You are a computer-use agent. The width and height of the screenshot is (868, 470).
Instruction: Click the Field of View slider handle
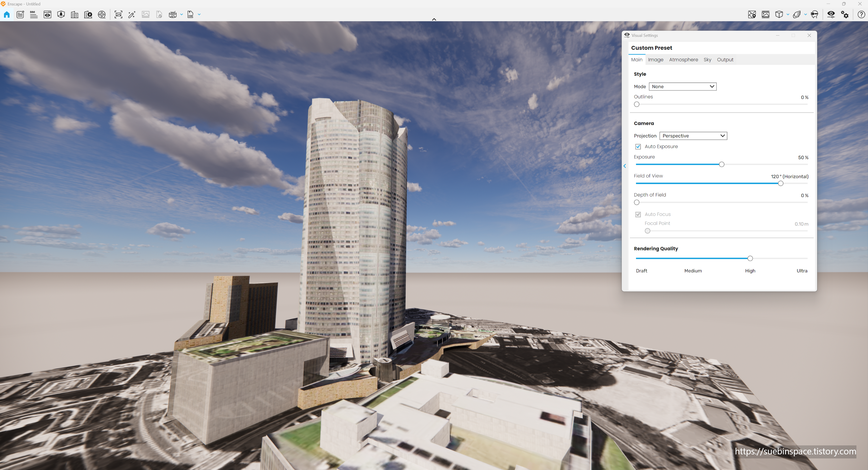point(780,183)
